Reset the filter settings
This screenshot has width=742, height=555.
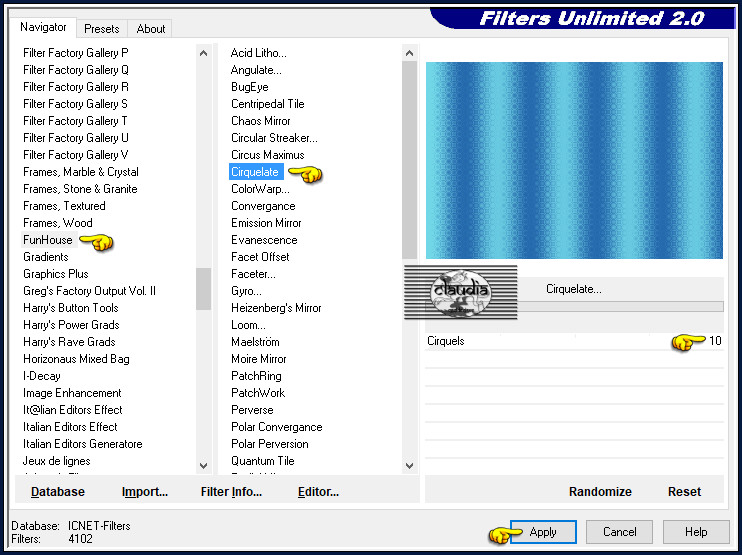coord(684,492)
